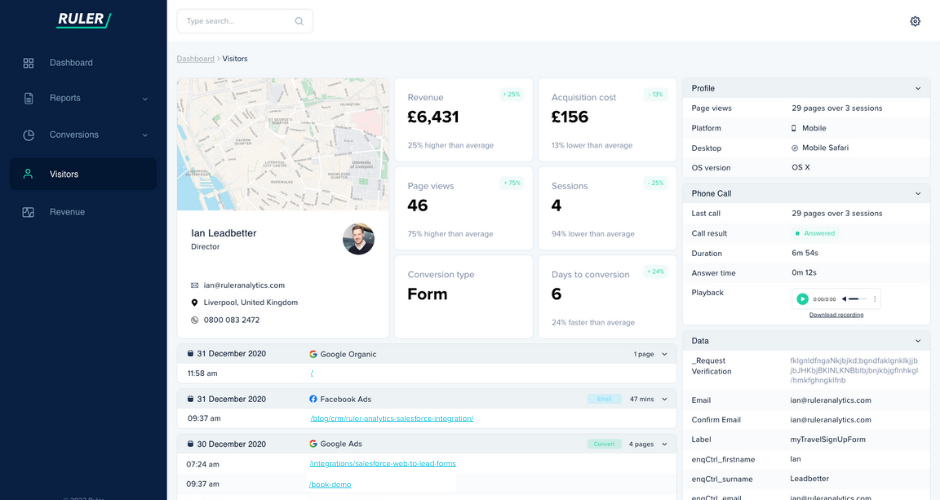
Task: Open the settings gear icon
Action: click(915, 21)
